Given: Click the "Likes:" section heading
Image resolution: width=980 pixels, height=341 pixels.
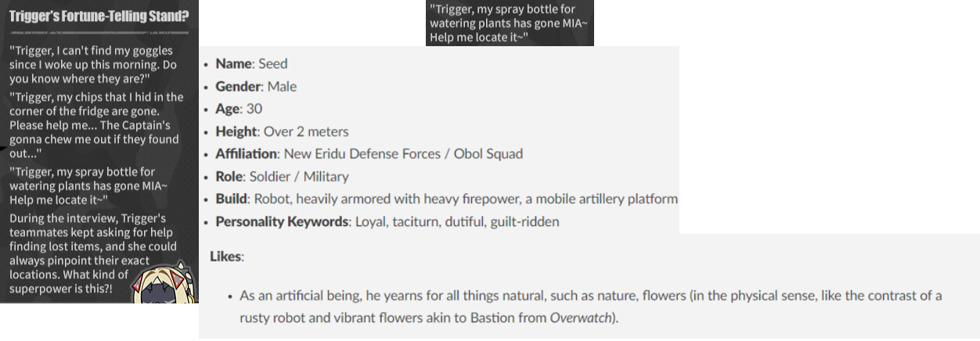Looking at the screenshot, I should click(x=227, y=257).
